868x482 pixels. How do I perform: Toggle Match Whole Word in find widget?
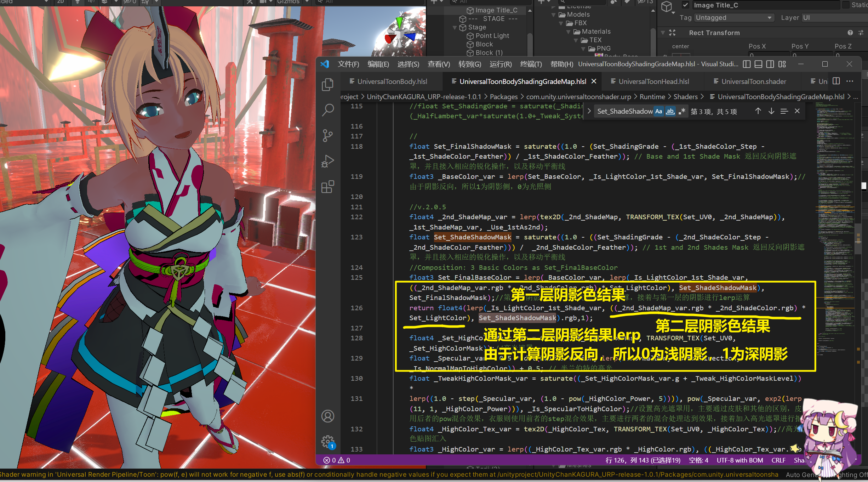670,111
